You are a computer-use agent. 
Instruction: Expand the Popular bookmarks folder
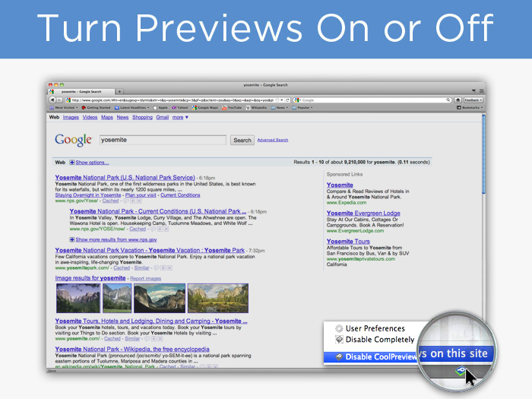click(x=302, y=108)
